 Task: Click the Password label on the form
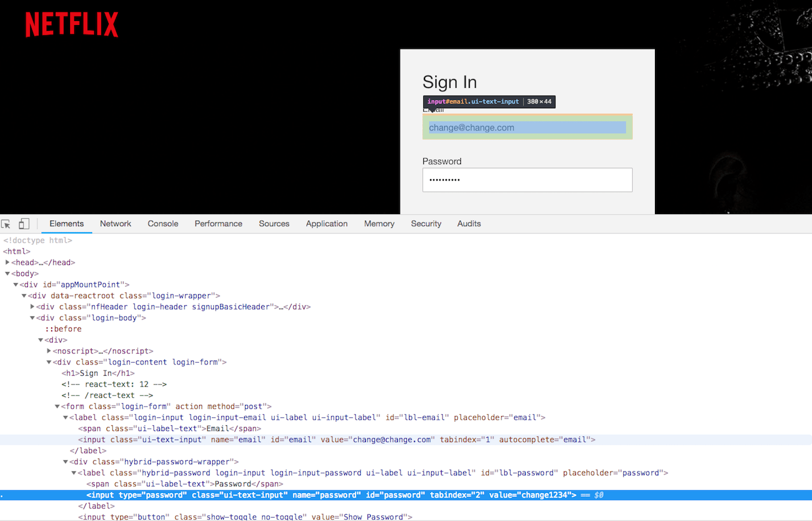click(442, 161)
